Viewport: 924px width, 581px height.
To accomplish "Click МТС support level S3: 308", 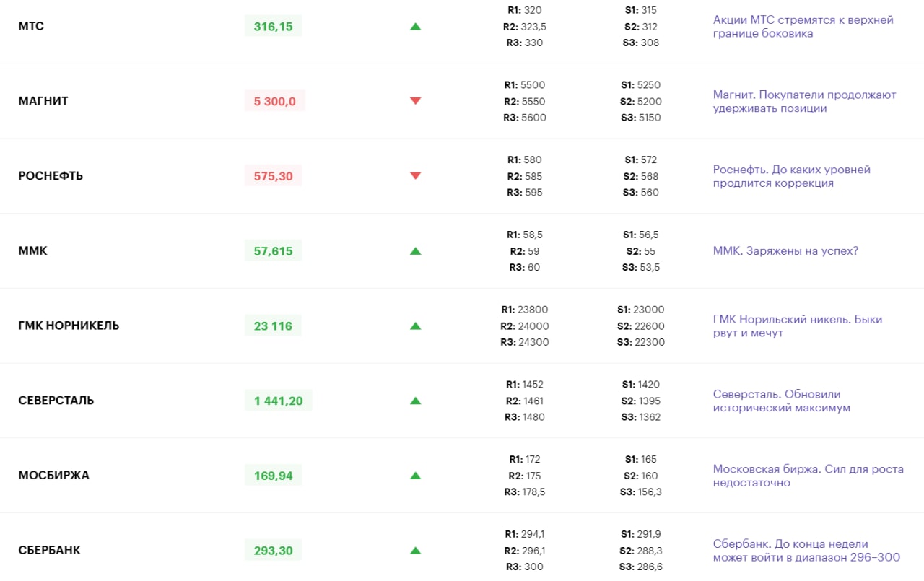I will pyautogui.click(x=641, y=43).
